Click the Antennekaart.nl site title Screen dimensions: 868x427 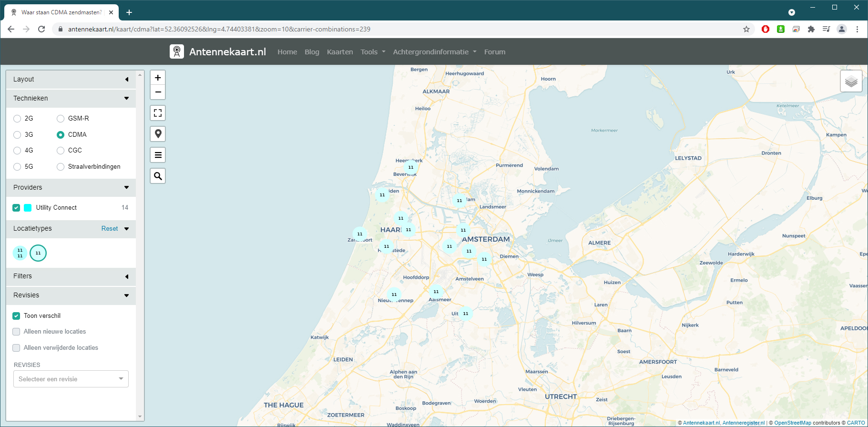pos(227,51)
